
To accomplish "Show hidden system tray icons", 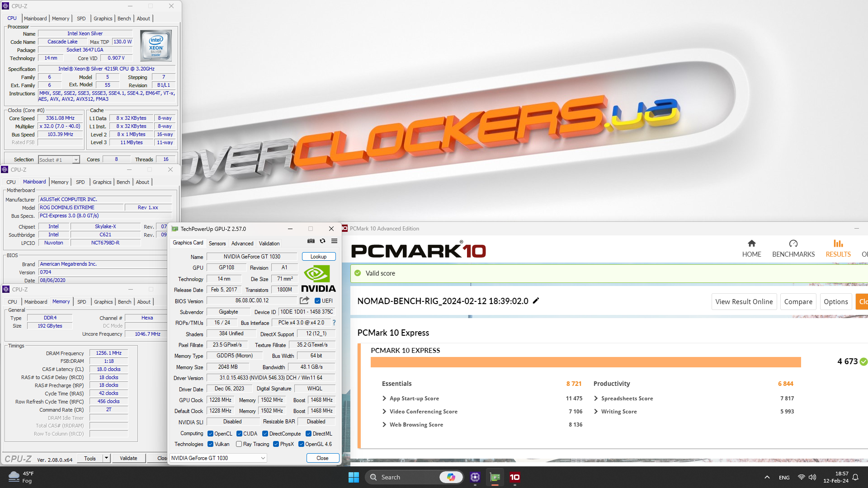I will tap(767, 477).
